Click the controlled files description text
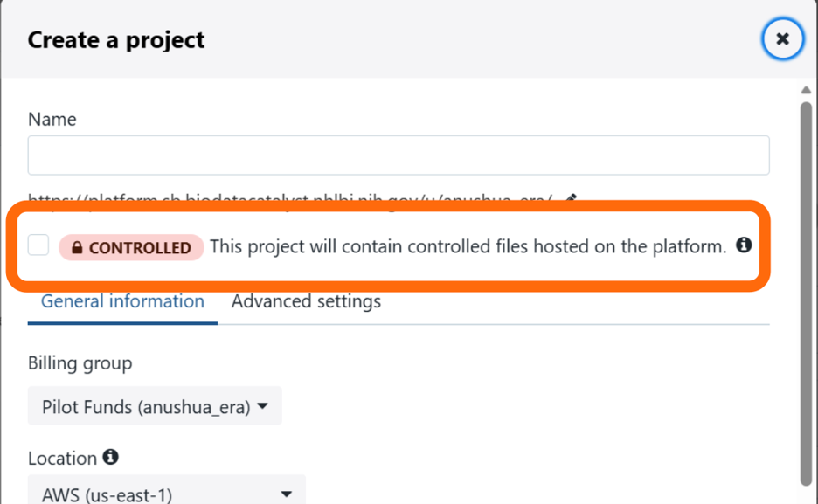Image resolution: width=818 pixels, height=504 pixels. (x=468, y=246)
